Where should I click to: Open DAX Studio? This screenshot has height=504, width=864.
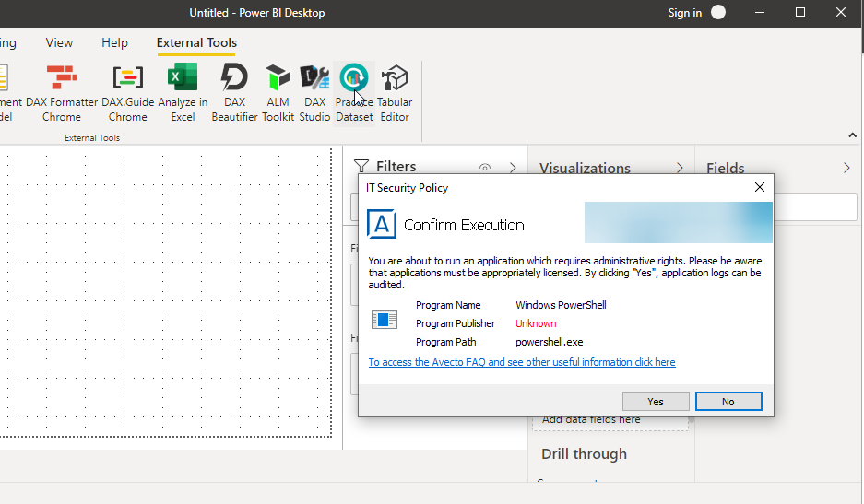[x=314, y=92]
